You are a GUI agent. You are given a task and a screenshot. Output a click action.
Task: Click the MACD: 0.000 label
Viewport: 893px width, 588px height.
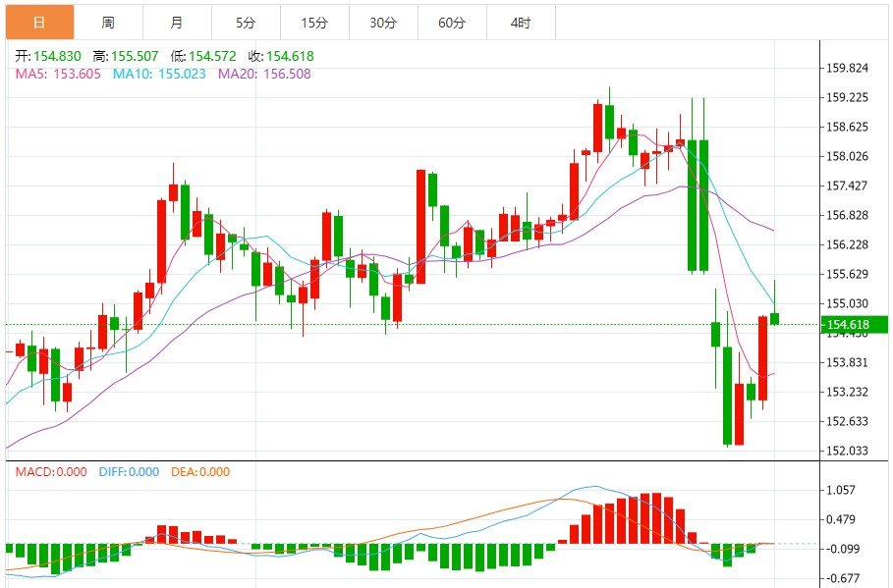[52, 472]
